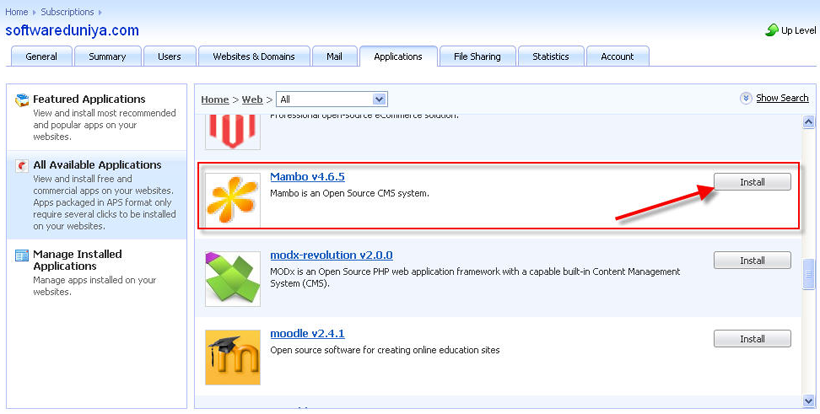The height and width of the screenshot is (414, 820).
Task: Click Subscriptions in the breadcrumb
Action: 67,12
